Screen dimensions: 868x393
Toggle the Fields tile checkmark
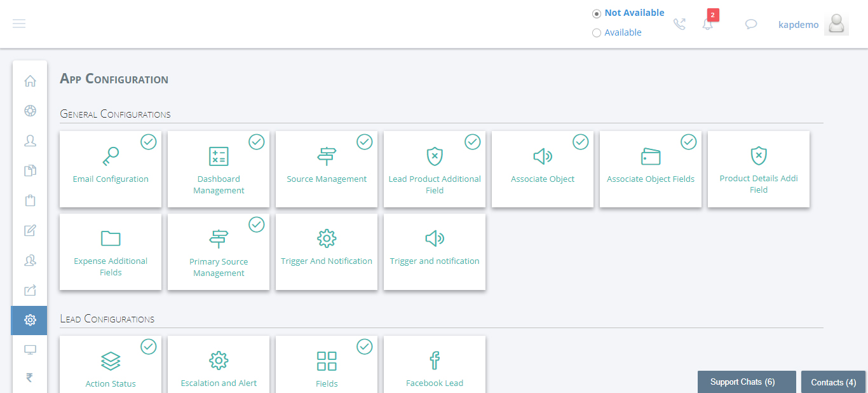coord(365,347)
